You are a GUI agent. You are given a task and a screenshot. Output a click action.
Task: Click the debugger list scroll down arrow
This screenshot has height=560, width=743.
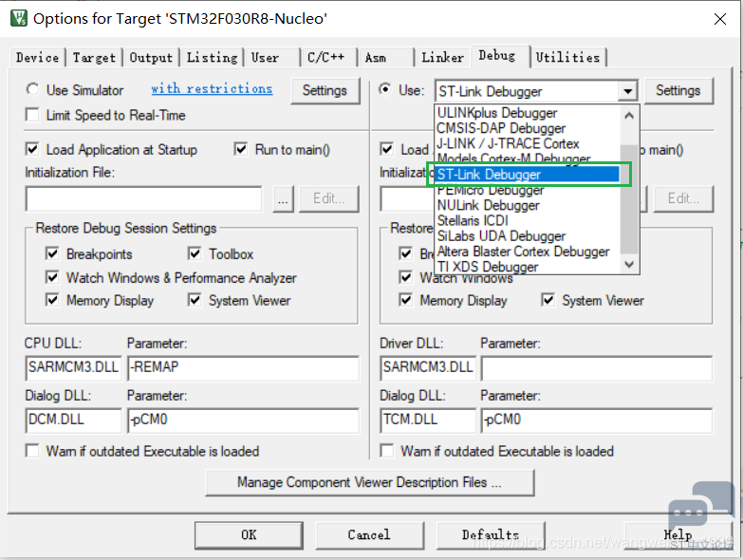pos(629,265)
